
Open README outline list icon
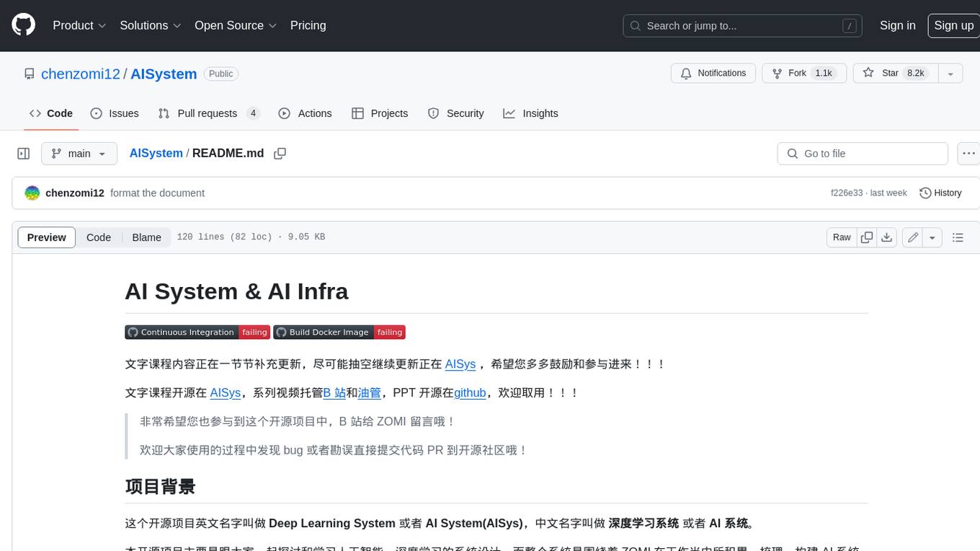(x=958, y=237)
